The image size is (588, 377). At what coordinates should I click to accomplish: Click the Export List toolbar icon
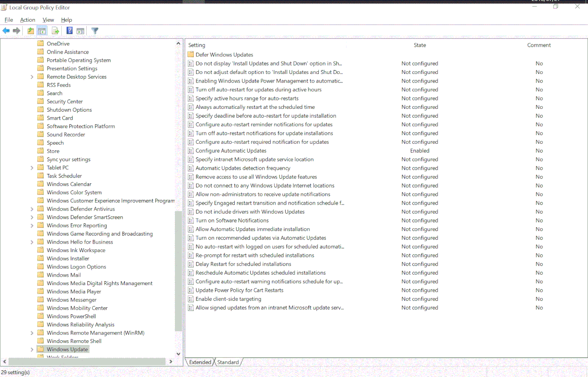tap(55, 31)
